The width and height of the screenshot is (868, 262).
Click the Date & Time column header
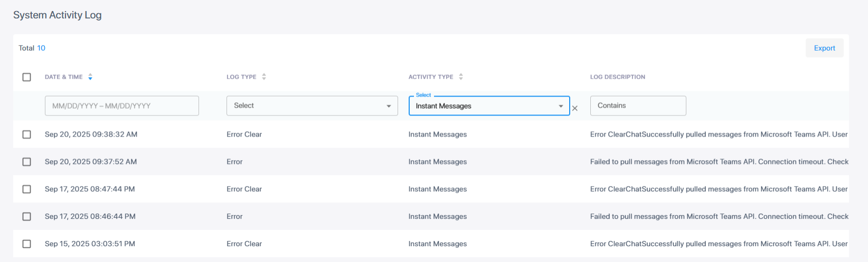[x=64, y=77]
